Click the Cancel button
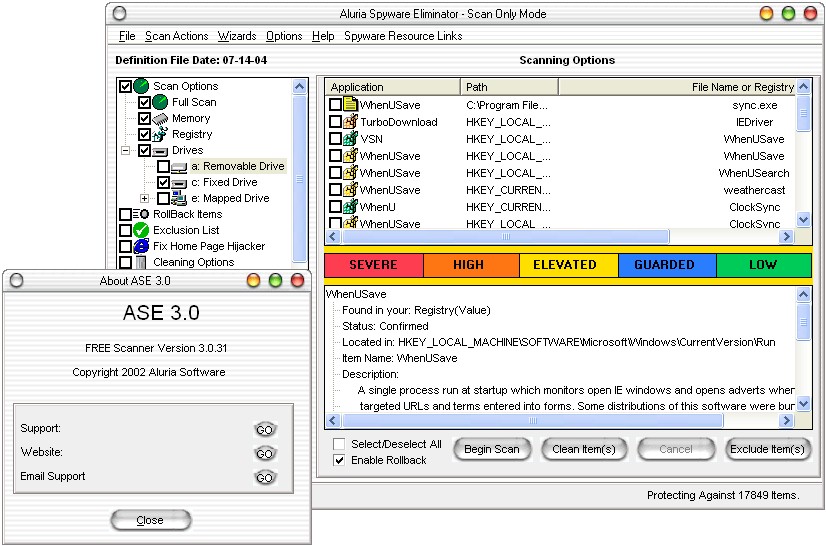 tap(676, 450)
